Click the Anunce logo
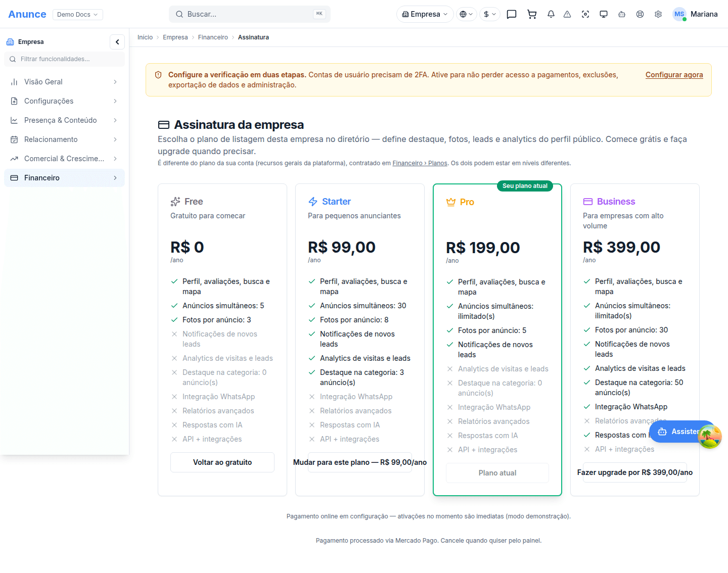Viewport: 728px width, 573px height. click(27, 14)
